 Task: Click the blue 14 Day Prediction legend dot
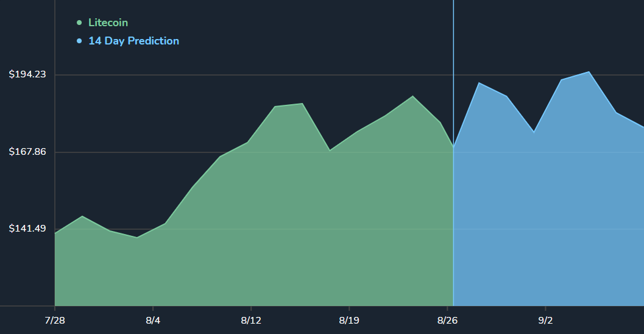pos(79,41)
